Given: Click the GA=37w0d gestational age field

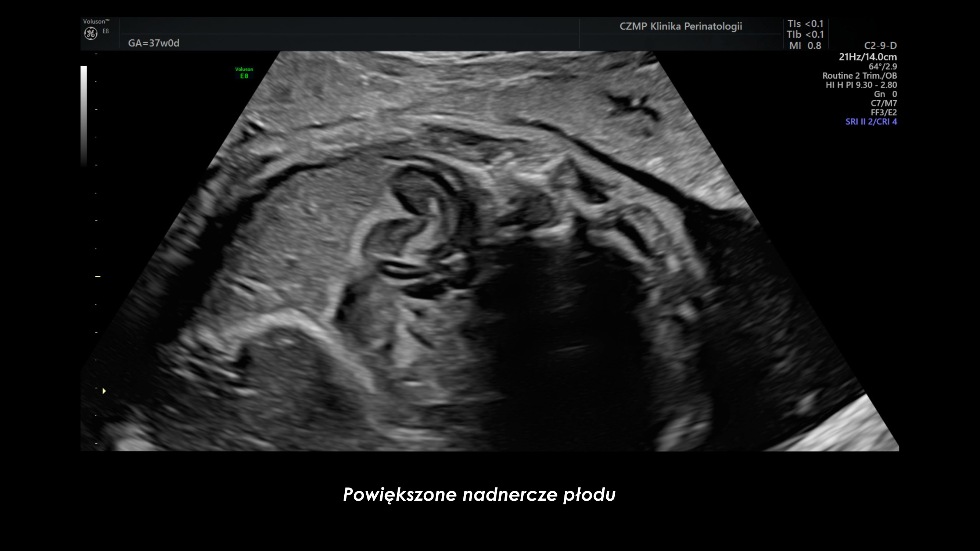Looking at the screenshot, I should point(154,43).
